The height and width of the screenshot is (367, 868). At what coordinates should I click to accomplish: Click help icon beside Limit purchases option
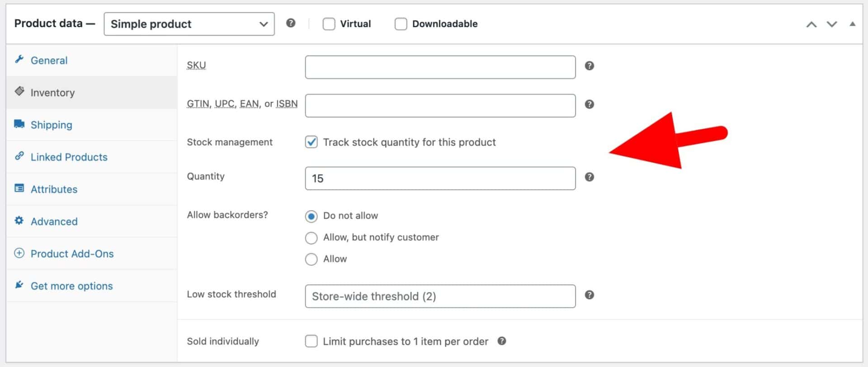tap(501, 341)
